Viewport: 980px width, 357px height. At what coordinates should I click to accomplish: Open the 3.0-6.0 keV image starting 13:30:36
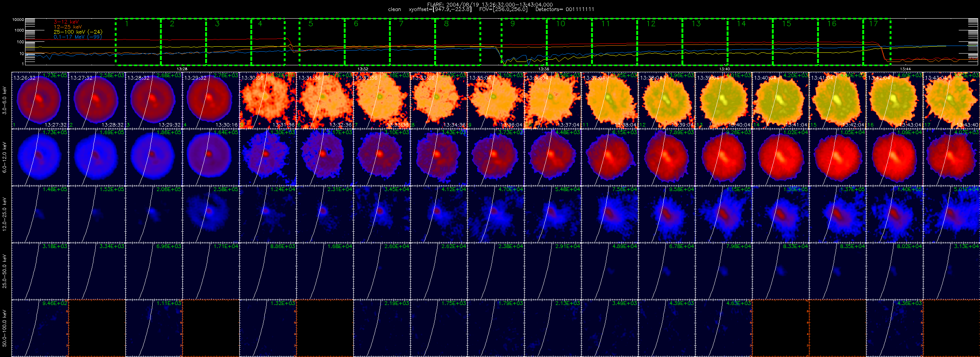click(268, 100)
